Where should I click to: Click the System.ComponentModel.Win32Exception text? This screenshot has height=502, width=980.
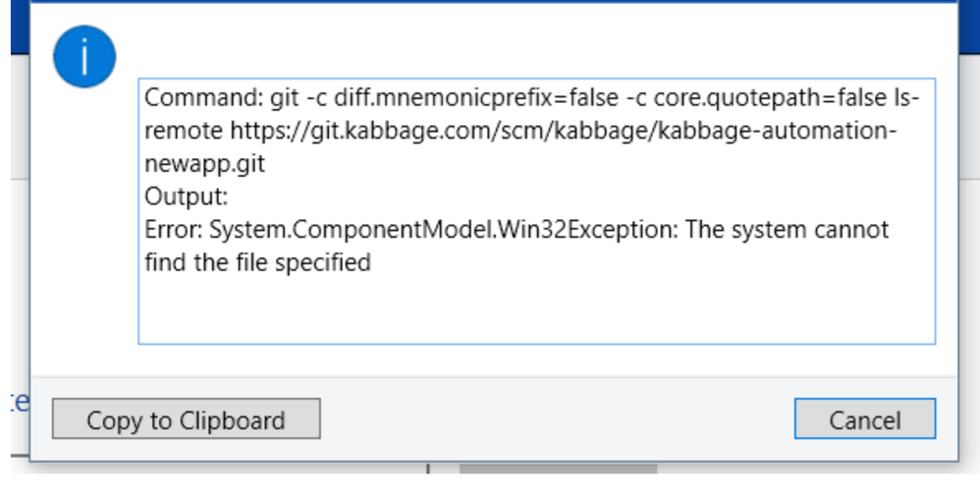(x=444, y=230)
